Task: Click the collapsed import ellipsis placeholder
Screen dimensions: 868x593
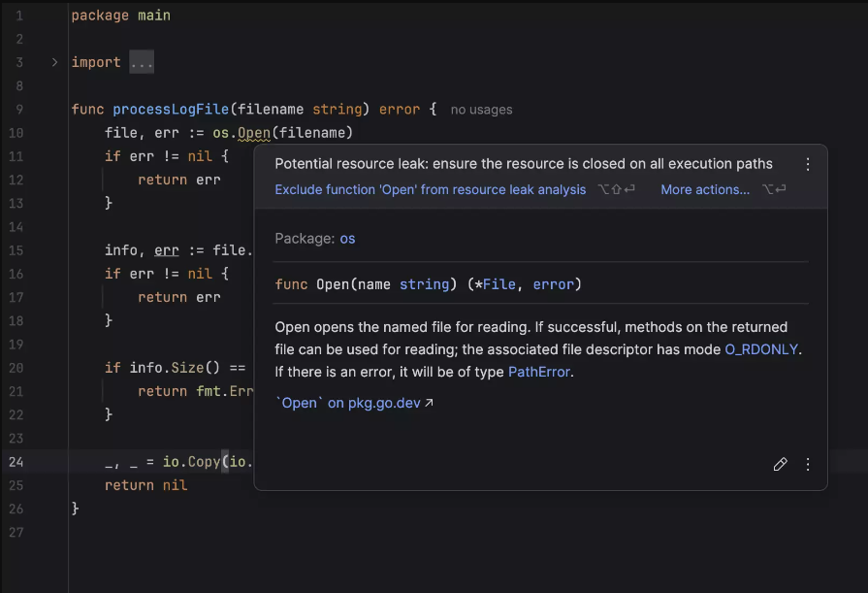Action: 142,62
